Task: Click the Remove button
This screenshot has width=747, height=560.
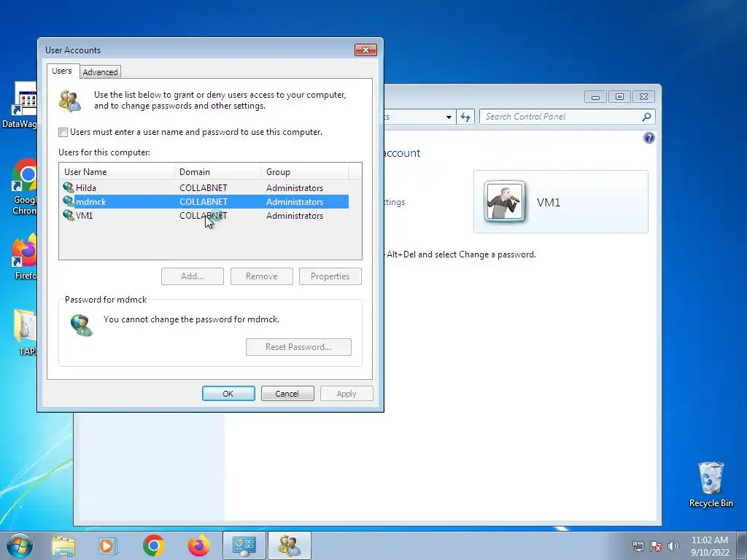Action: coord(262,276)
